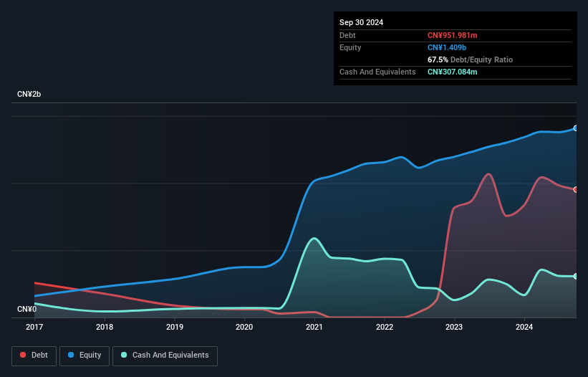Click the CN¥2b y-axis label

coord(29,94)
